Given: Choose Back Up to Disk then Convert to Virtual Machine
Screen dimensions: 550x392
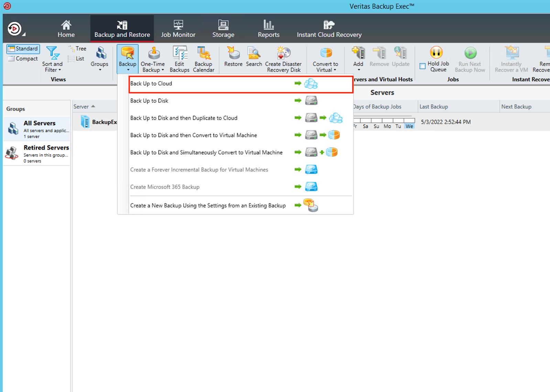Looking at the screenshot, I should click(241, 135).
